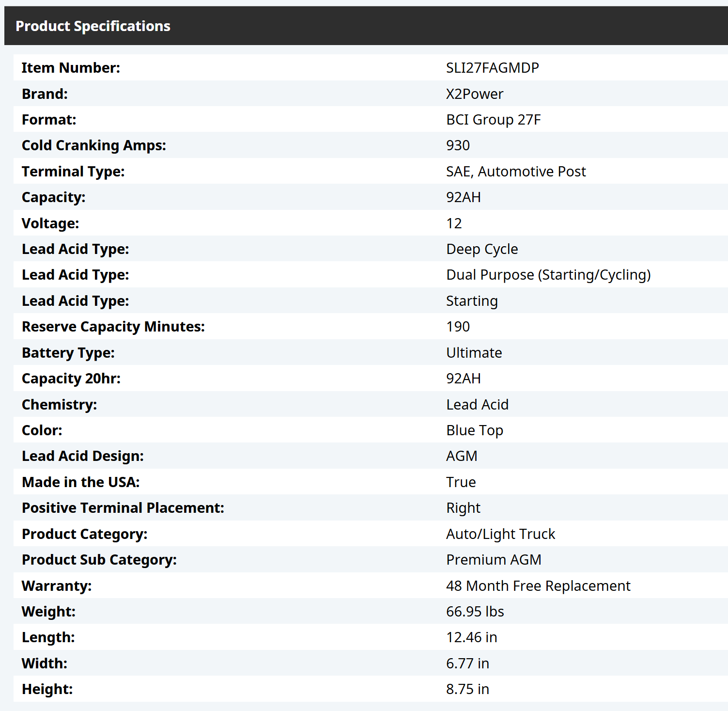
Task: Click reserve capacity value 190
Action: (458, 327)
